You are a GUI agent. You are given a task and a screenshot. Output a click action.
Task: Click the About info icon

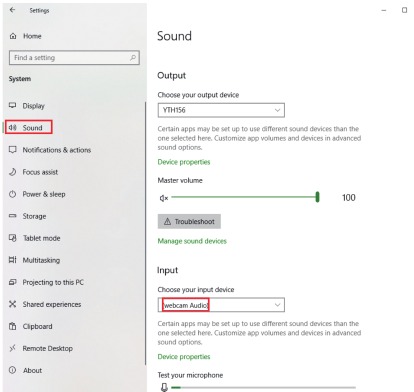pyautogui.click(x=12, y=370)
